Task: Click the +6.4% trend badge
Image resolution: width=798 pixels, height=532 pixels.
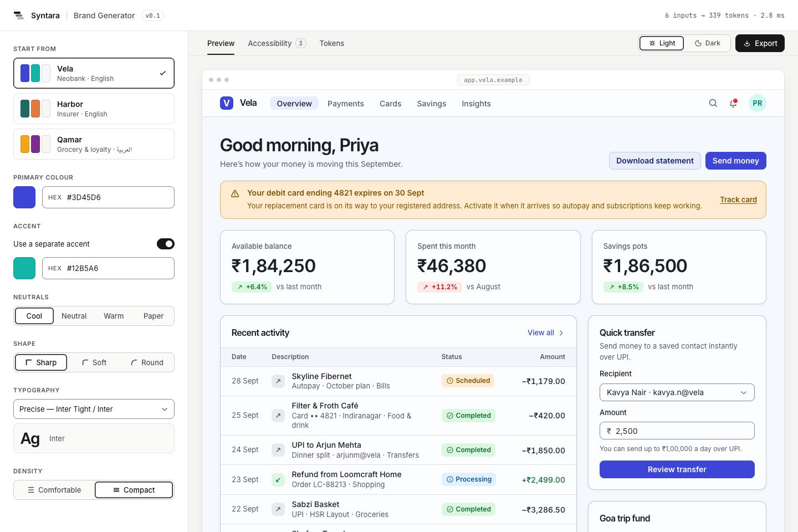Action: [x=252, y=287]
